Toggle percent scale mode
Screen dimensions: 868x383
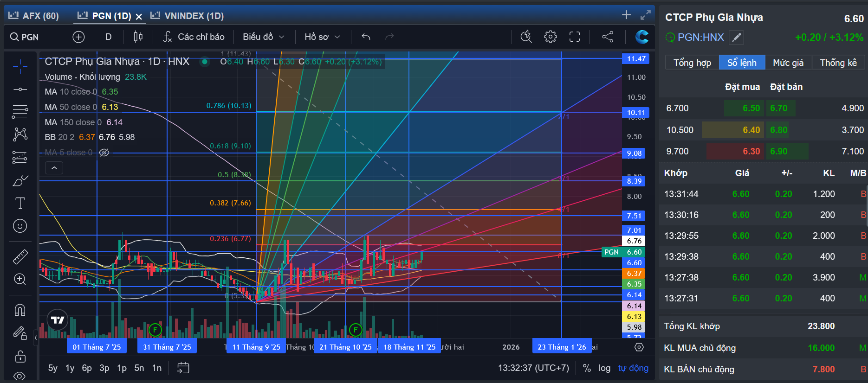[587, 368]
